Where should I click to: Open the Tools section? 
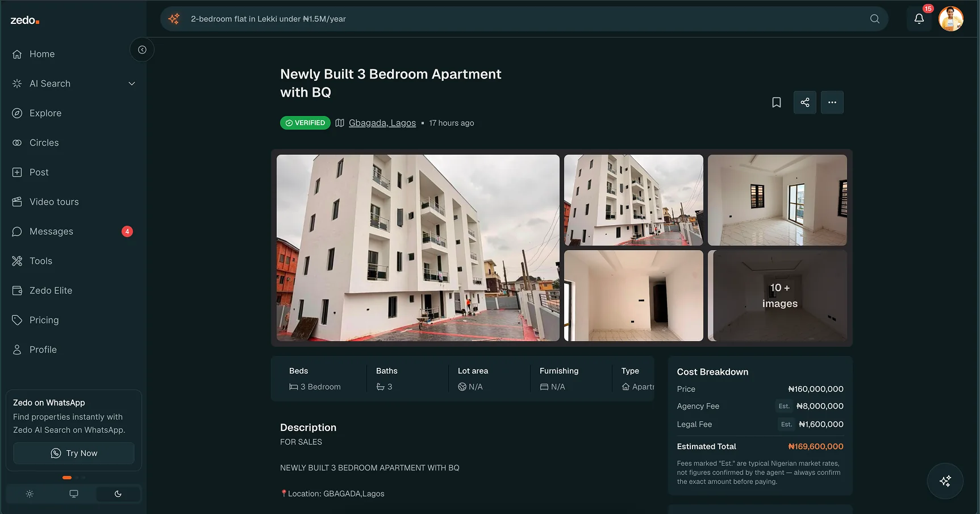click(x=41, y=261)
